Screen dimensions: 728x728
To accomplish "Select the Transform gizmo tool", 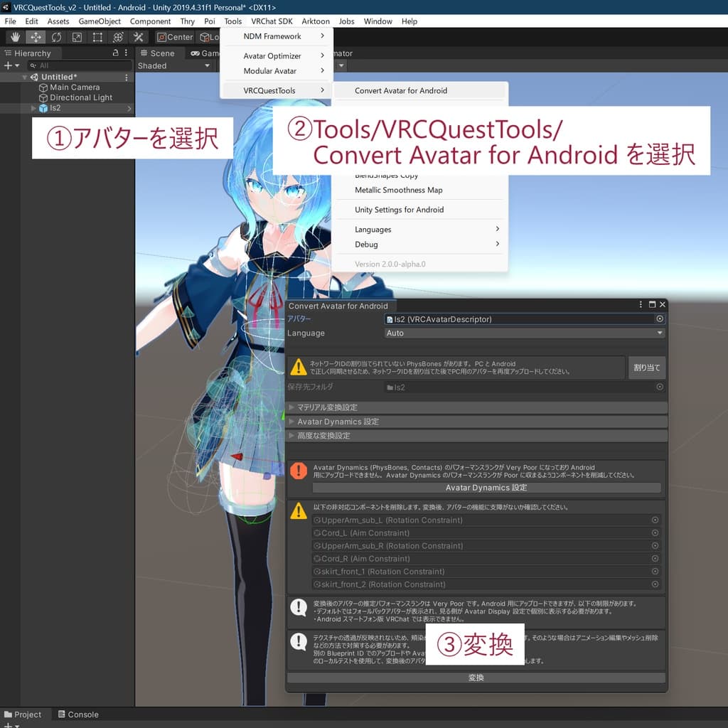I will [118, 37].
